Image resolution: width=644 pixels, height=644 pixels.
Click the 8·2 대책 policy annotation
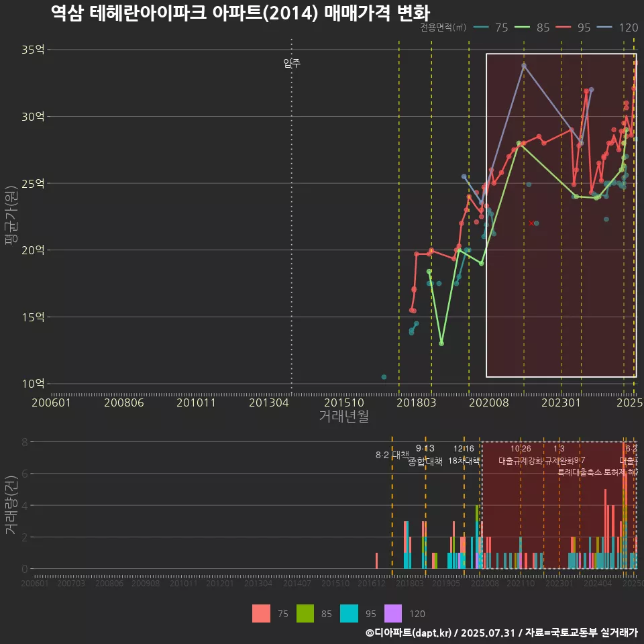(x=392, y=455)
